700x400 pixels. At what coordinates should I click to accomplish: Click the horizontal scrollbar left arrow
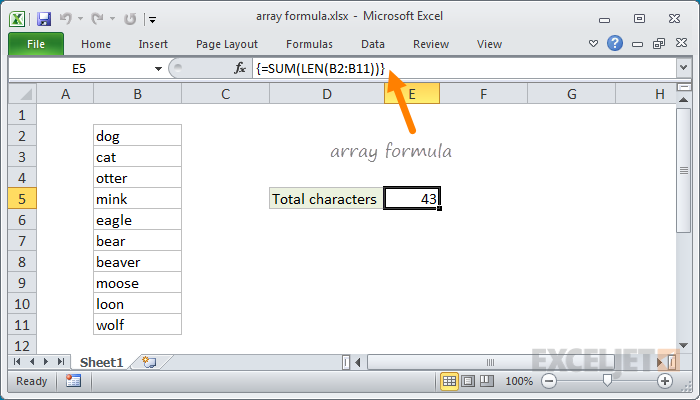pyautogui.click(x=358, y=362)
